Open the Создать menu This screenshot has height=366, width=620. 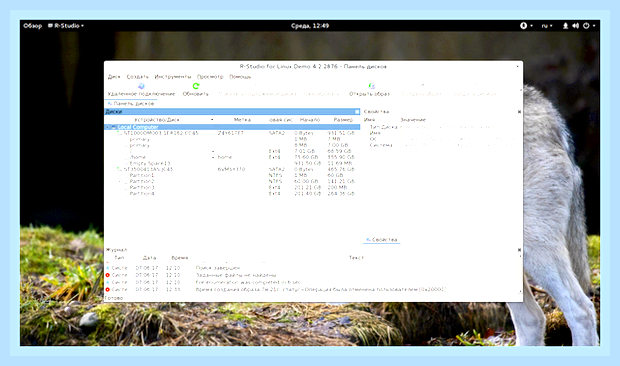pos(138,77)
